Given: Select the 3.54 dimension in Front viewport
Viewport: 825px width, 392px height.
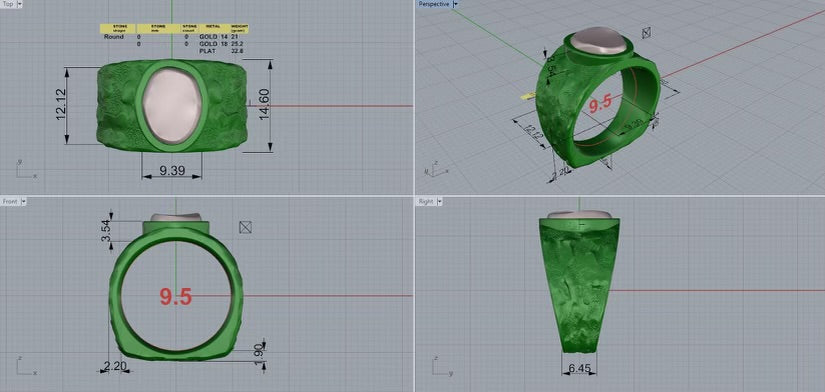Looking at the screenshot, I should point(106,230).
